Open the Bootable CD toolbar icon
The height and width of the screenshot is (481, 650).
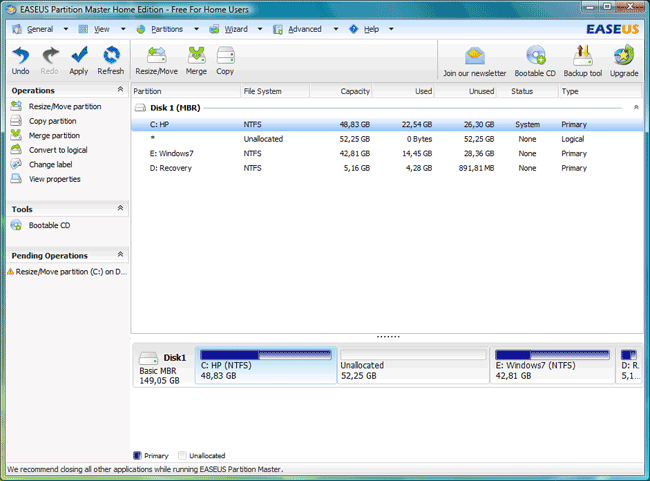[535, 57]
